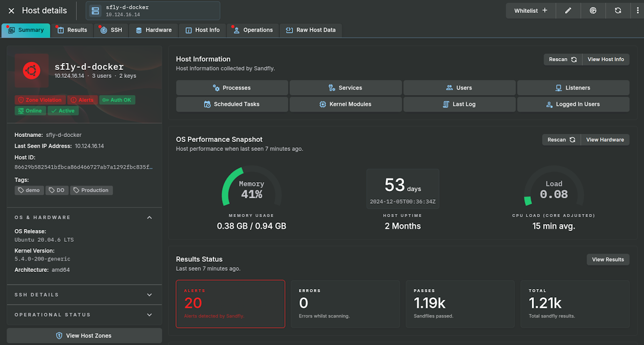Click the radar scan icon in top toolbar
The image size is (644, 345).
(x=593, y=10)
